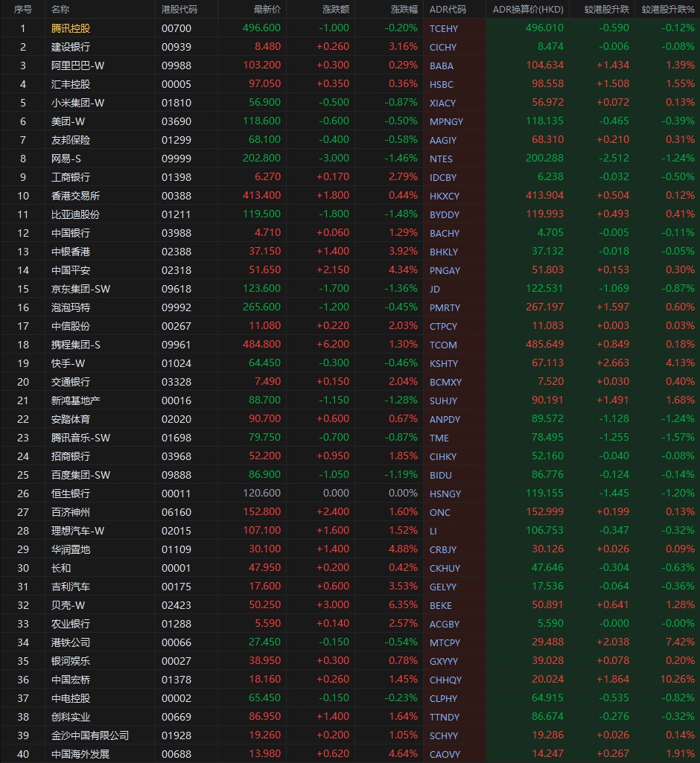700x763 pixels.
Task: Click ADR code HKXCY
Action: click(x=445, y=196)
